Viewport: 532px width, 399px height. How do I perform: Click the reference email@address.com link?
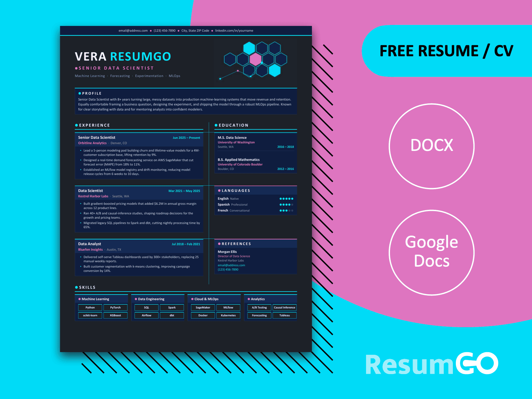click(231, 265)
